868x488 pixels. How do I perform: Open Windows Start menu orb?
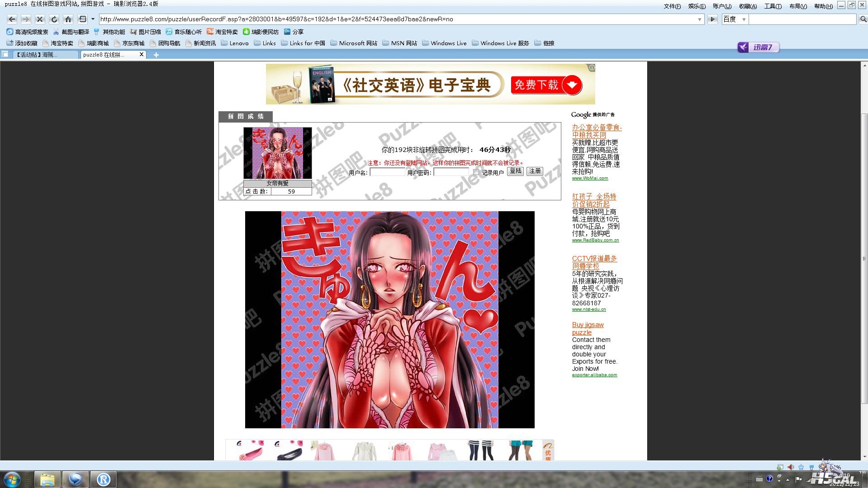pos(12,479)
